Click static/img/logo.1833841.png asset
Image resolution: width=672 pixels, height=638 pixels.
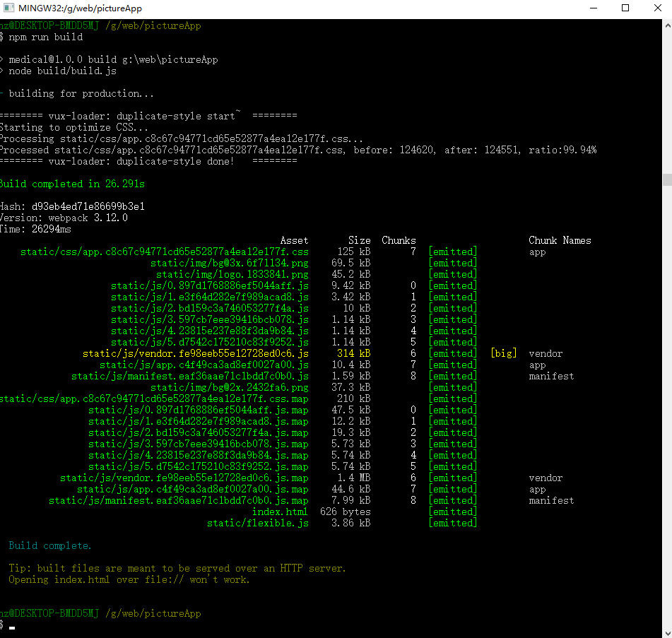[232, 274]
